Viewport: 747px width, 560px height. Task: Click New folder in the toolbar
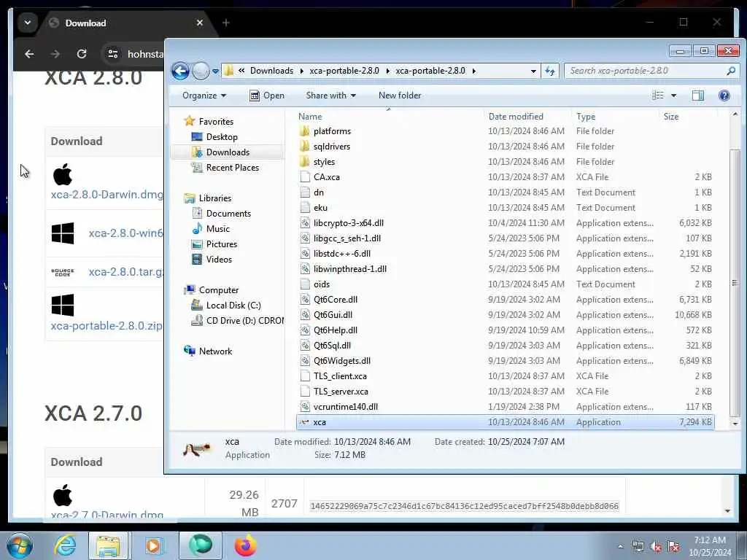(400, 96)
